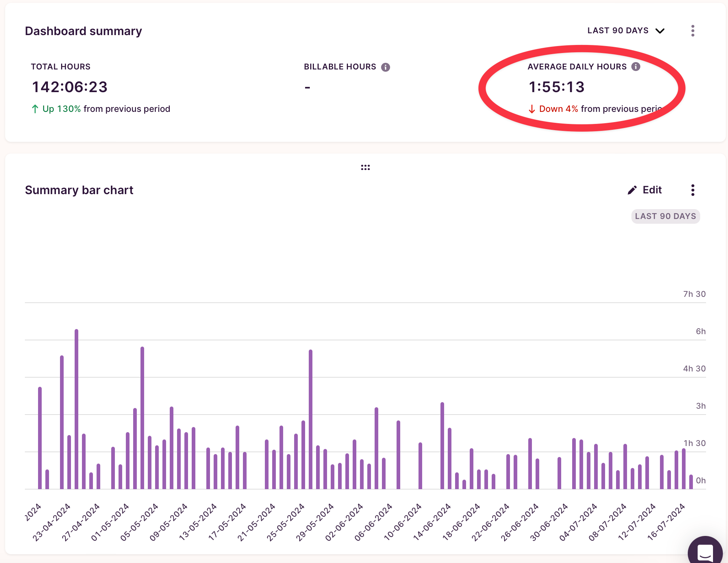The image size is (728, 563).
Task: Click Billable Hours info icon
Action: (x=386, y=67)
